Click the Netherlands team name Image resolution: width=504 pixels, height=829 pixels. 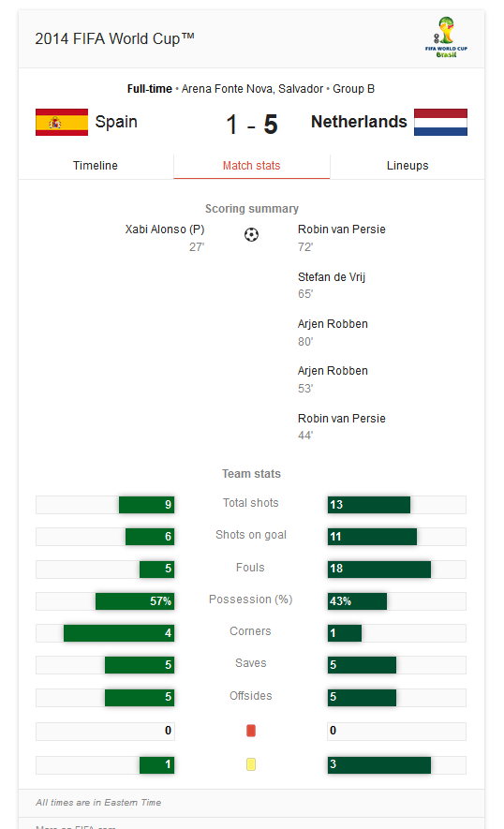click(359, 122)
